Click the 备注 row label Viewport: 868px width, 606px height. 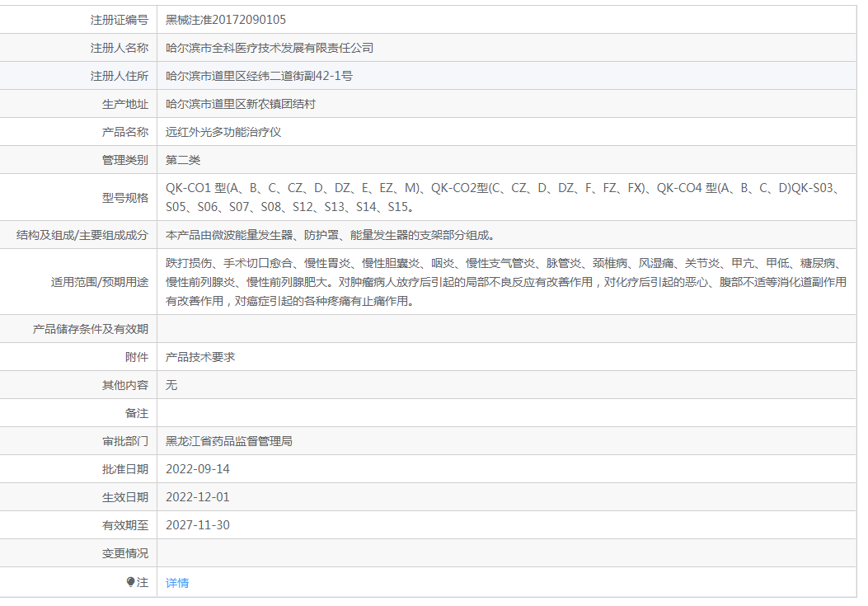click(137, 413)
